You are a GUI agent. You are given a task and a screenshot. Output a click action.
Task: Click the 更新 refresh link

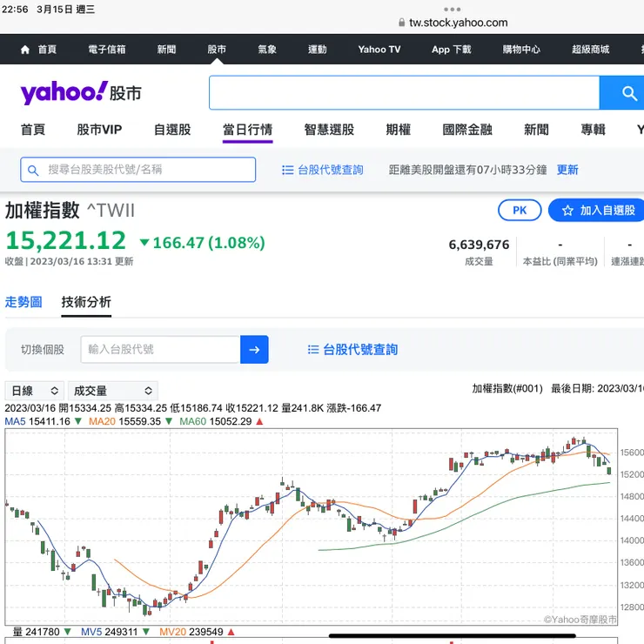point(567,170)
